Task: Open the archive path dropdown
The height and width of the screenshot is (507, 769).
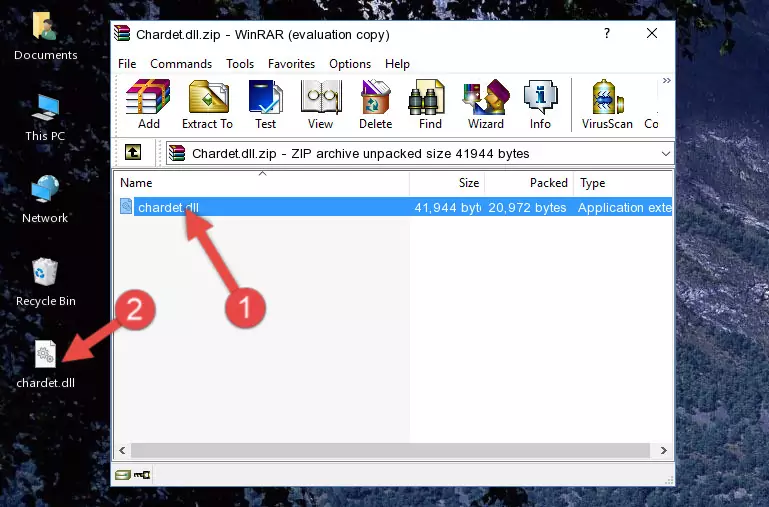Action: [x=666, y=153]
